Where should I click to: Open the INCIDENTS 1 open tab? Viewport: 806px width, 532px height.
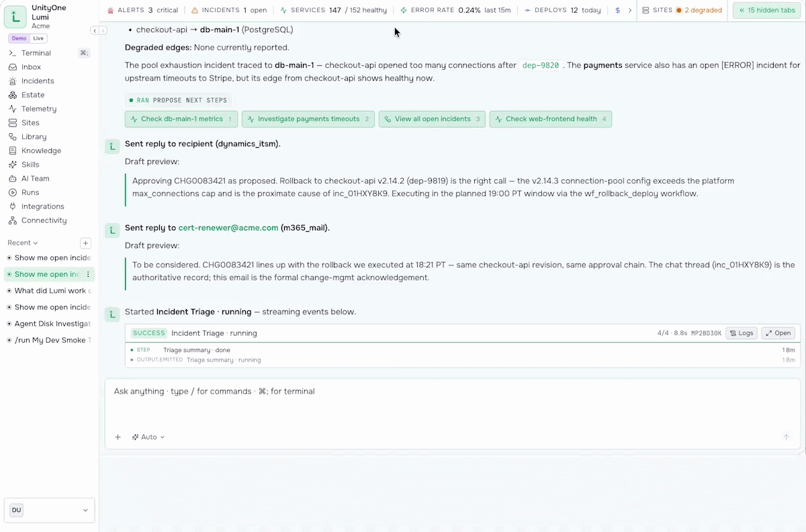pyautogui.click(x=229, y=11)
